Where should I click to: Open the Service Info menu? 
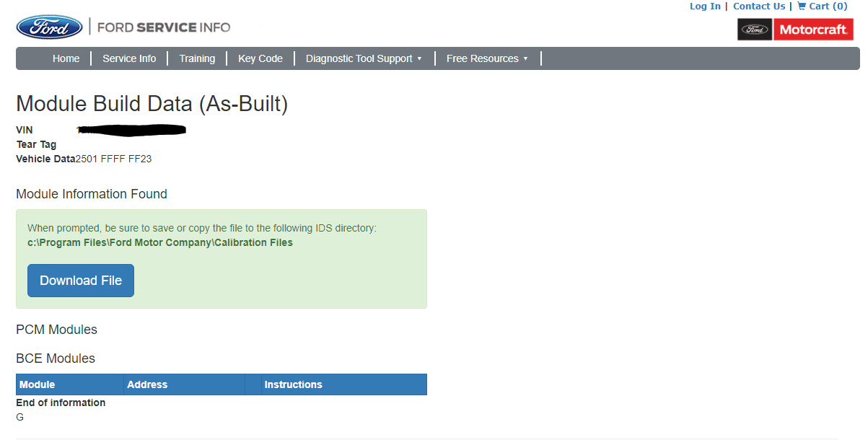pos(129,58)
